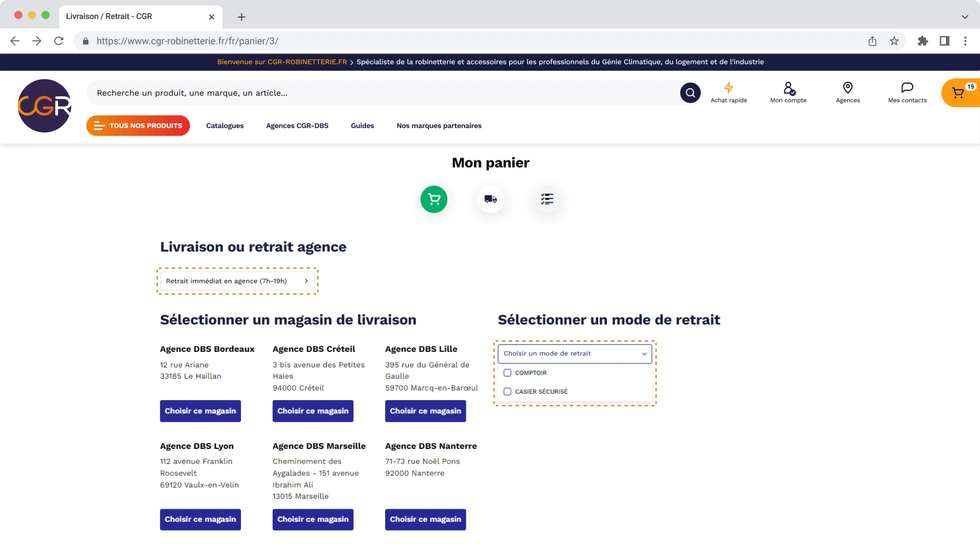Click the browser address bar URL
Image resolution: width=980 pixels, height=544 pixels.
coord(187,41)
